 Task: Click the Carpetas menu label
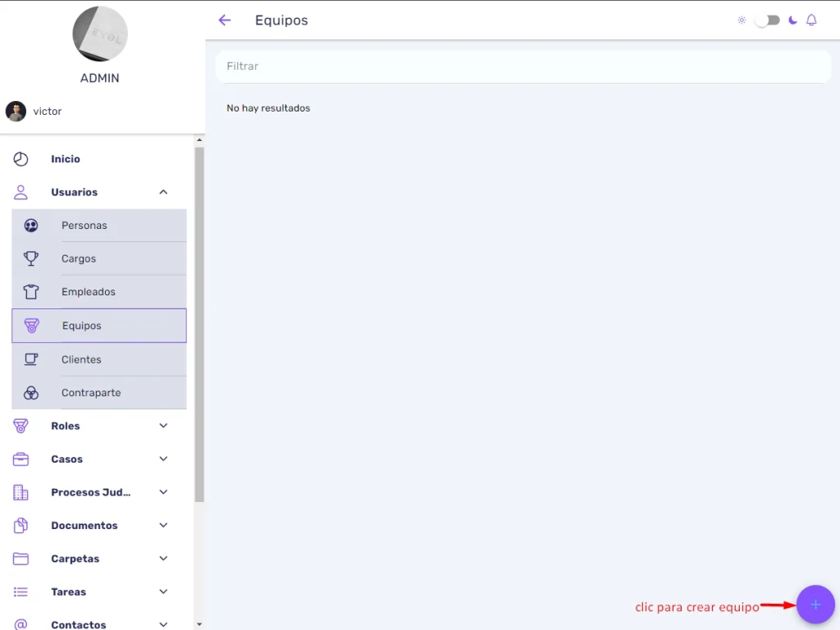(75, 559)
